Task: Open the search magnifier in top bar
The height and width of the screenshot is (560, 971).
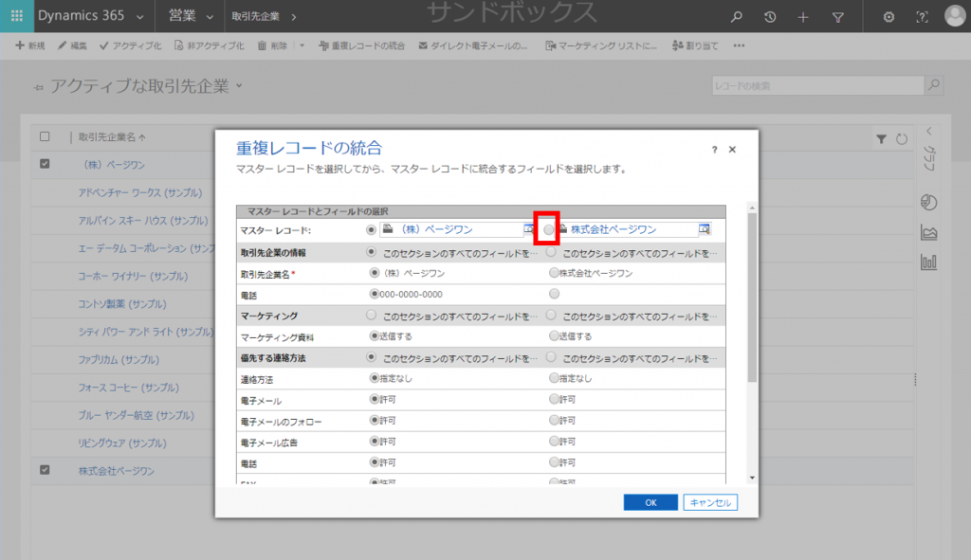Action: [x=736, y=17]
